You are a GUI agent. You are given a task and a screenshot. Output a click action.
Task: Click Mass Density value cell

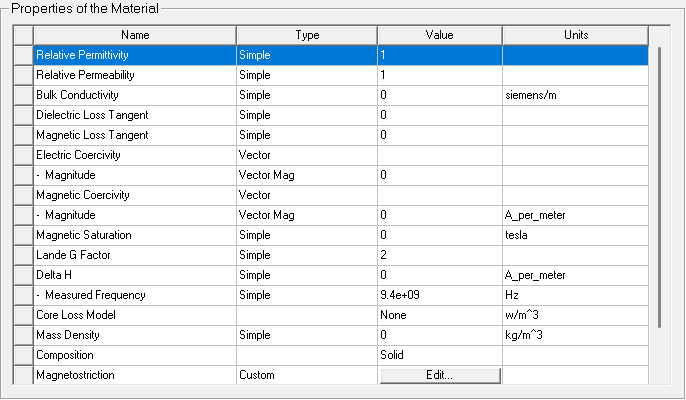[440, 335]
